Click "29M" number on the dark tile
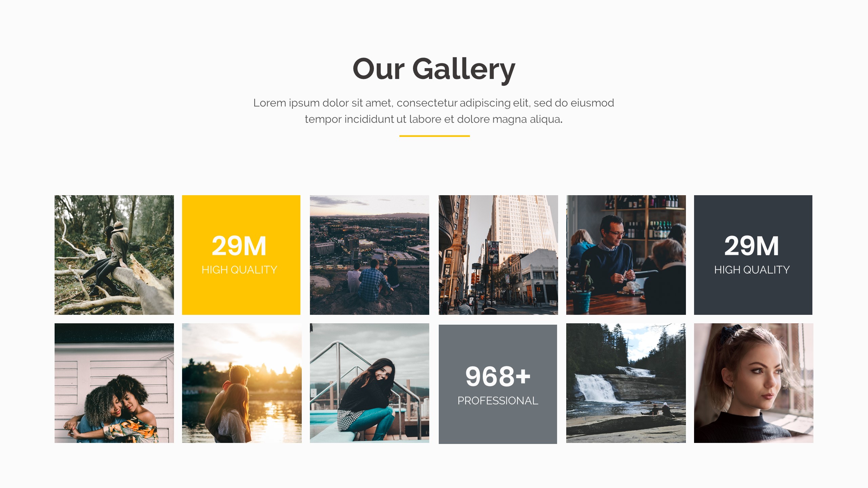Screen dimensions: 868x488 coord(752,246)
